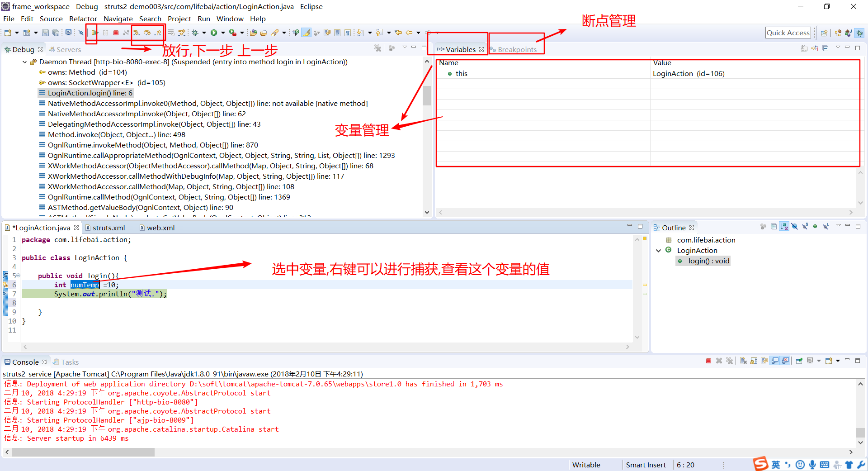868x471 pixels.
Task: Toggle breakpoint marker beside line 5
Action: pos(5,276)
